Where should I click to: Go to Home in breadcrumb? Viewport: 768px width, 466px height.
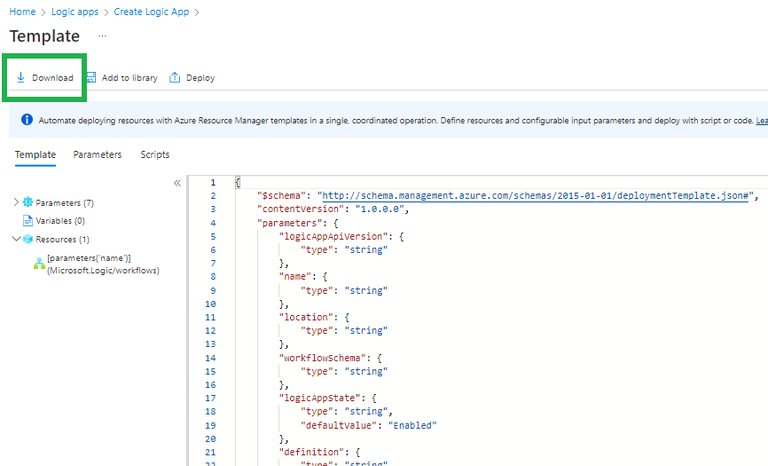click(x=22, y=12)
